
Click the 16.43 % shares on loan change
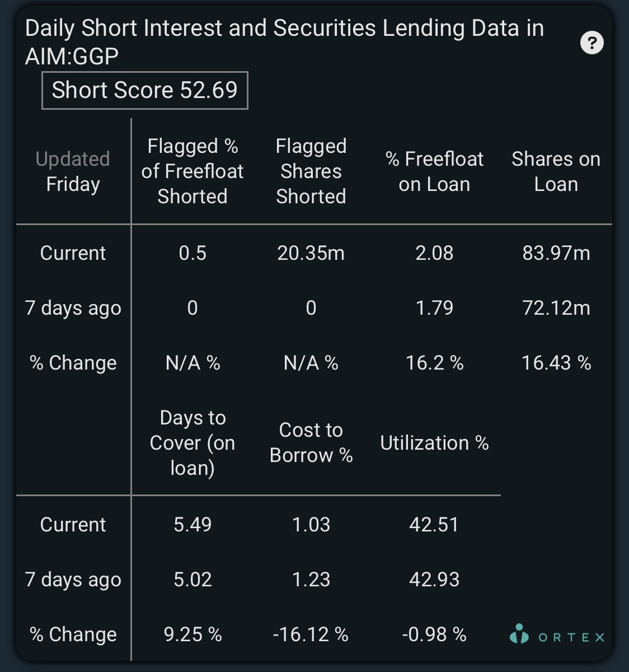click(x=556, y=363)
